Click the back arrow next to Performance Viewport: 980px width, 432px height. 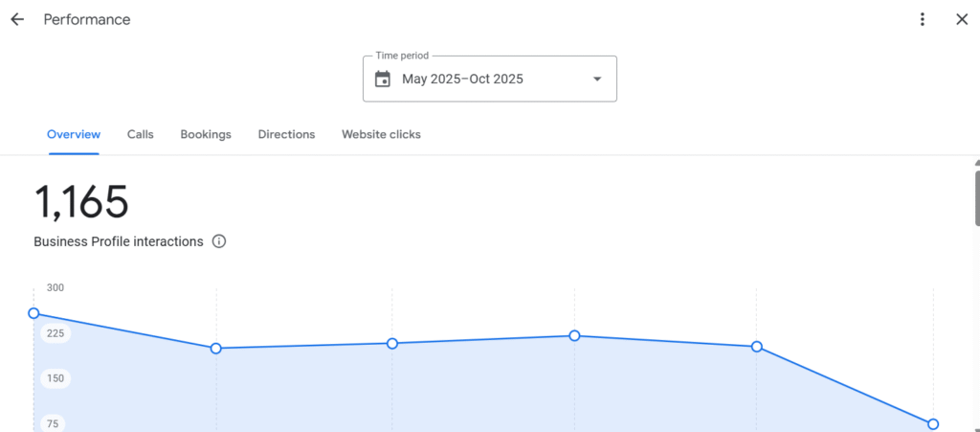[x=17, y=19]
